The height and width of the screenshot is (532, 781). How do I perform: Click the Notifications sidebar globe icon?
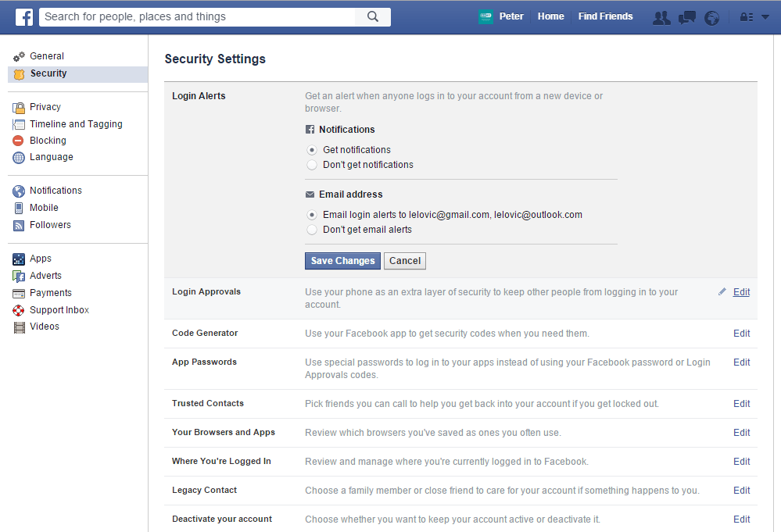[19, 191]
